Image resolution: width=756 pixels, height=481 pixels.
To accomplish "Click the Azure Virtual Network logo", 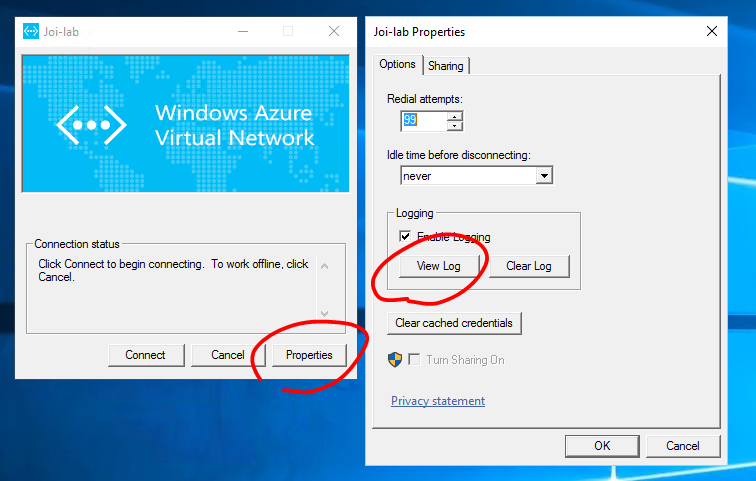I will (x=91, y=125).
